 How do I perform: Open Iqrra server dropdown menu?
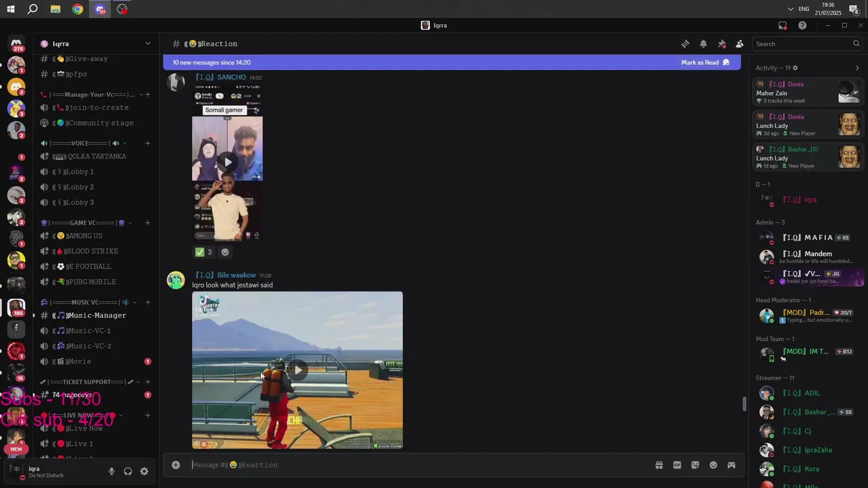(x=96, y=43)
